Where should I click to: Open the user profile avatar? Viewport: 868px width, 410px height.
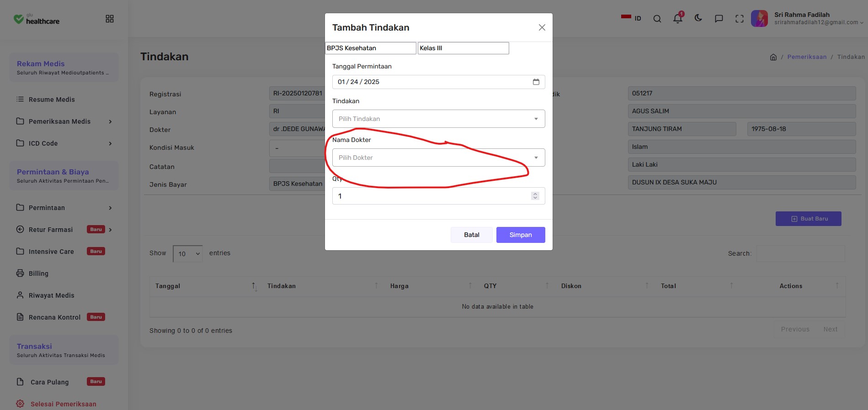pos(759,19)
